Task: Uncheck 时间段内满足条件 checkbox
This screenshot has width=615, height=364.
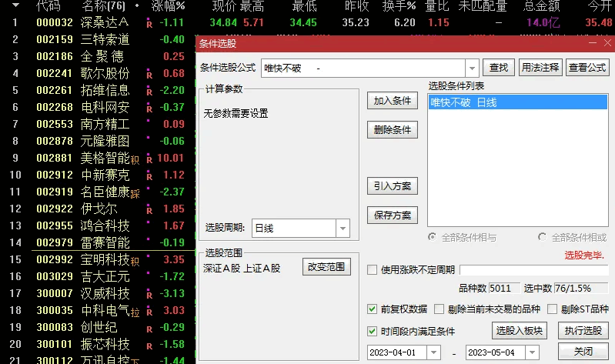Action: (x=372, y=332)
